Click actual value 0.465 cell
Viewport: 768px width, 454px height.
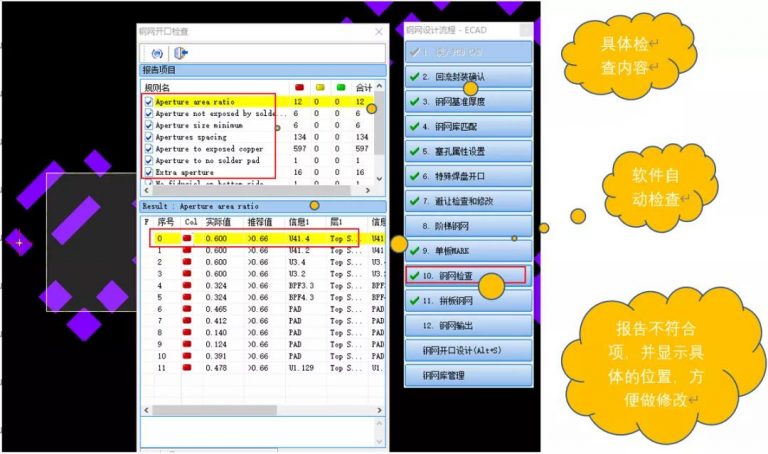coord(216,309)
